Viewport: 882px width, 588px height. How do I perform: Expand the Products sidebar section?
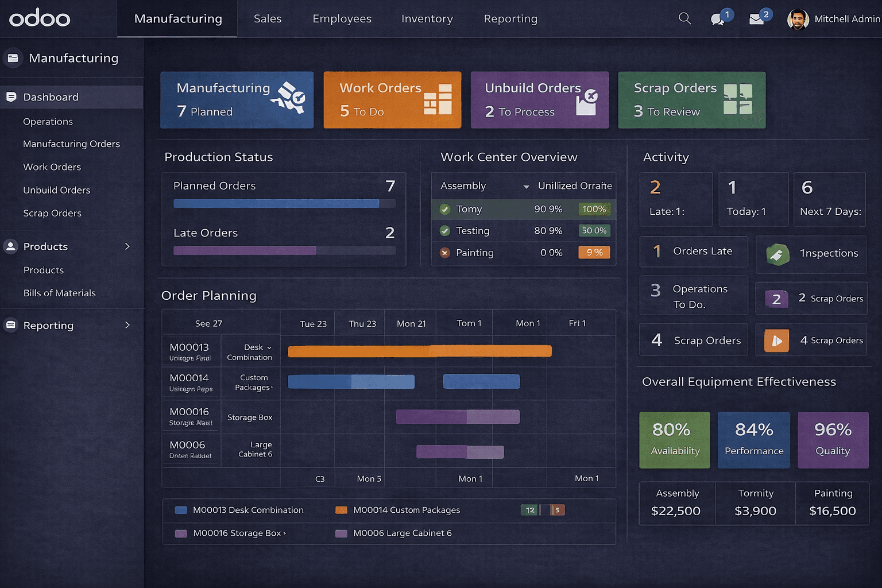(127, 246)
